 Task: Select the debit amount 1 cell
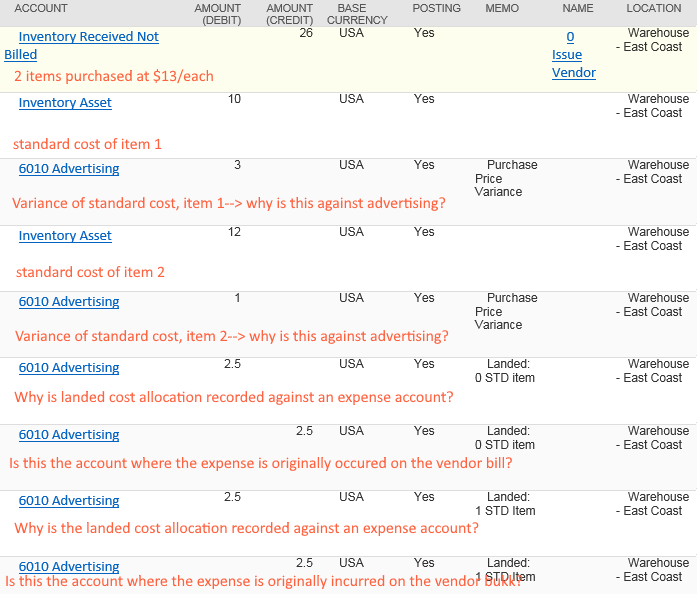(237, 298)
